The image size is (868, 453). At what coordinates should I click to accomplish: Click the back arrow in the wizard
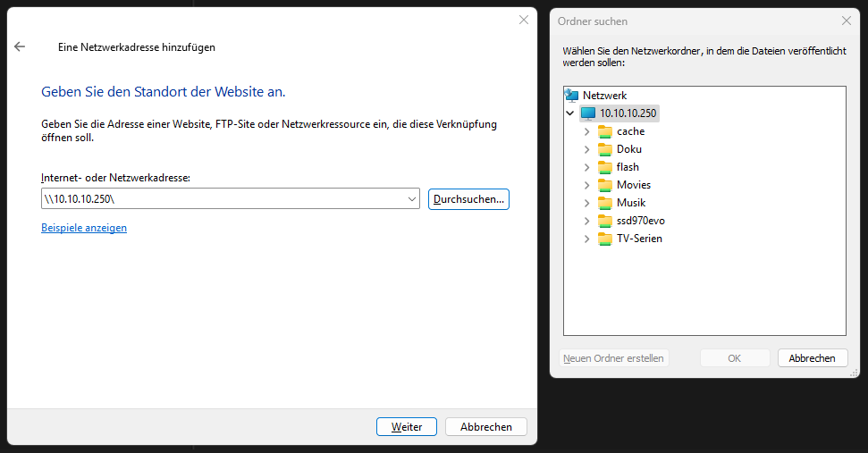point(20,47)
